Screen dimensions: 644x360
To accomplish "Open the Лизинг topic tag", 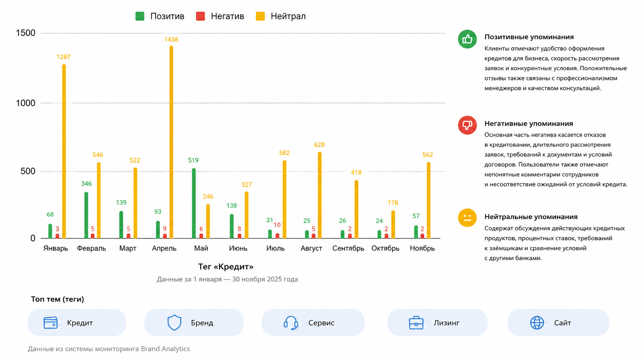I will [437, 323].
